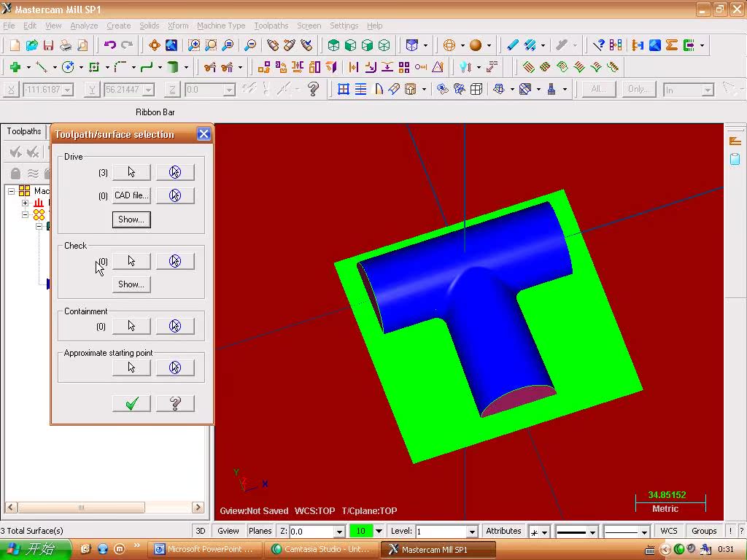The height and width of the screenshot is (560, 747).
Task: Collapse the Toolpath Group tree node
Action: click(26, 215)
